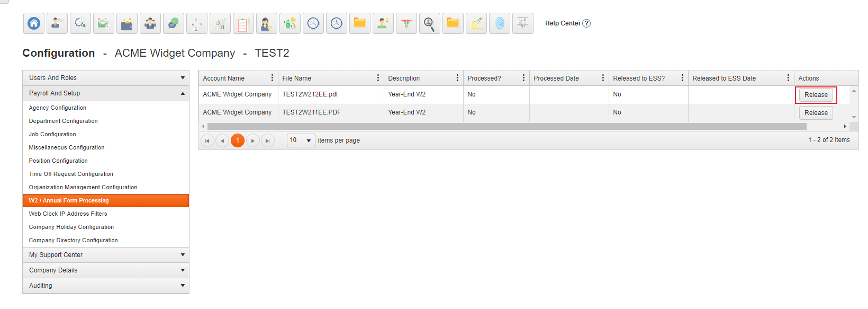This screenshot has height=309, width=868.
Task: Release the TEST2W212EE.pdf file
Action: [816, 95]
